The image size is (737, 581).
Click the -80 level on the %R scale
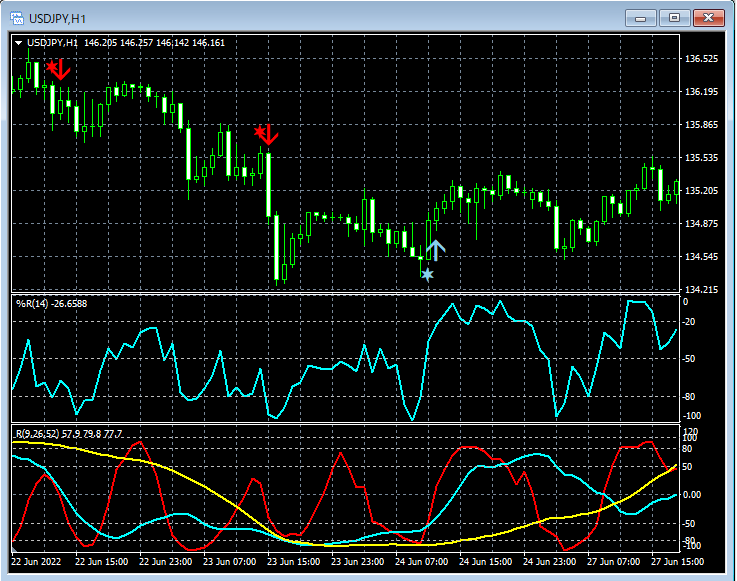[x=689, y=397]
